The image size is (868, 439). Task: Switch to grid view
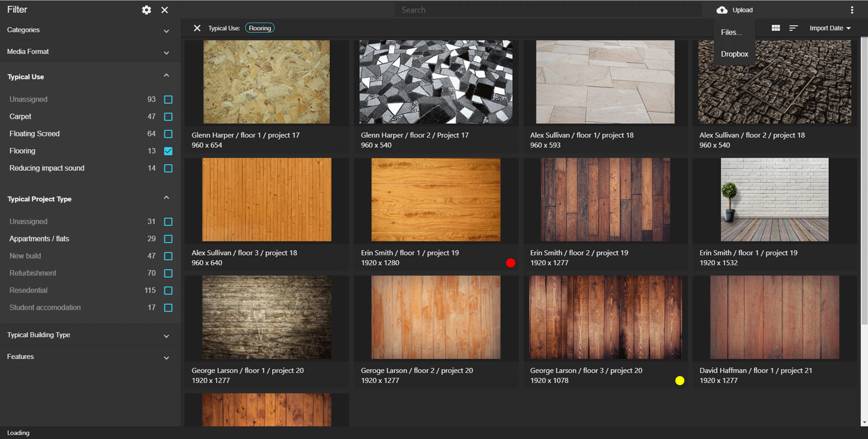776,28
